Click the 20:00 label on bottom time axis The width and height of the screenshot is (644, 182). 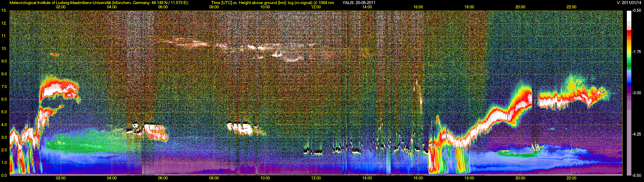pyautogui.click(x=520, y=178)
